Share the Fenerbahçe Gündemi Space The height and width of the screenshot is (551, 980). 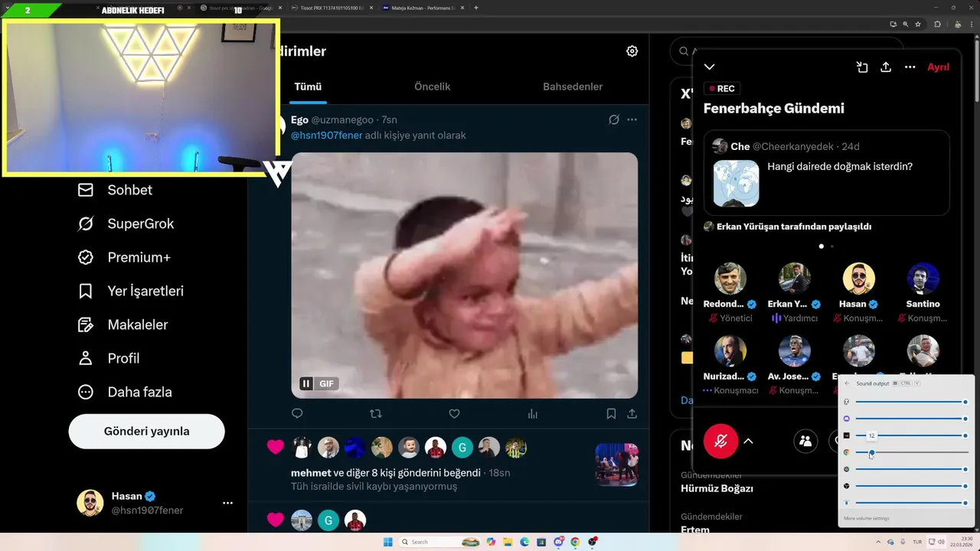click(x=886, y=67)
